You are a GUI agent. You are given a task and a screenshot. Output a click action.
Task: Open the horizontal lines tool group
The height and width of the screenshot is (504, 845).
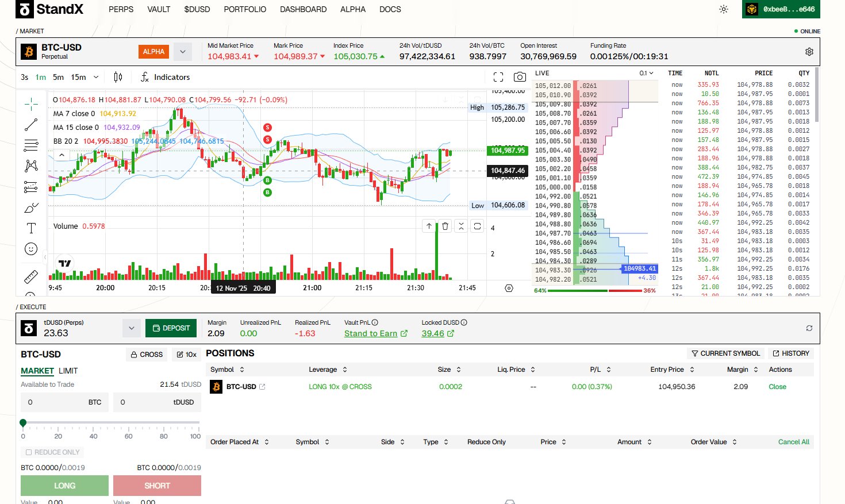(x=31, y=145)
